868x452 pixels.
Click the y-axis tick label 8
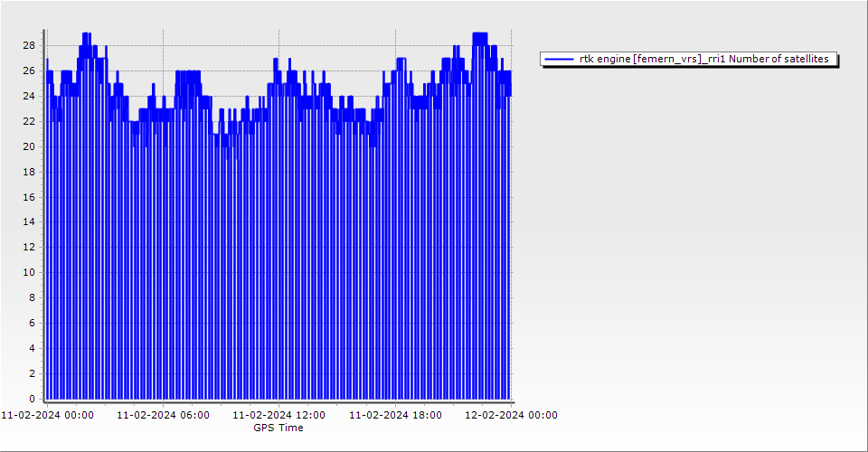pos(32,297)
